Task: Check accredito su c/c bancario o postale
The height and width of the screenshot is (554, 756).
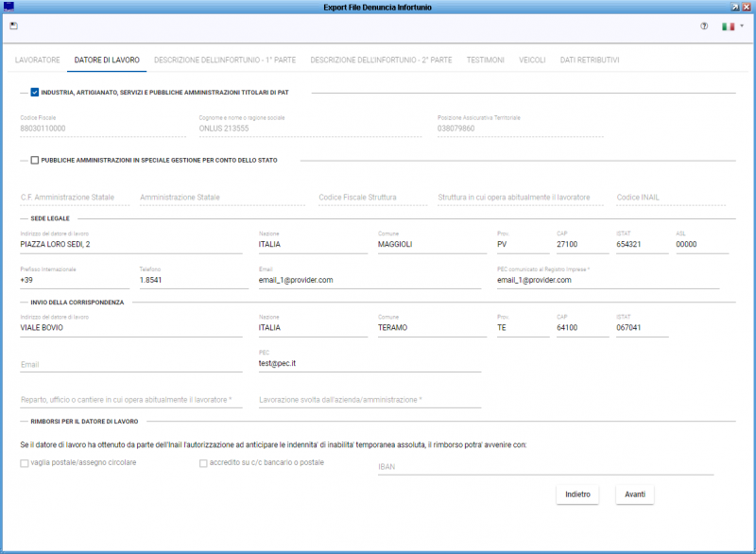Action: point(203,463)
